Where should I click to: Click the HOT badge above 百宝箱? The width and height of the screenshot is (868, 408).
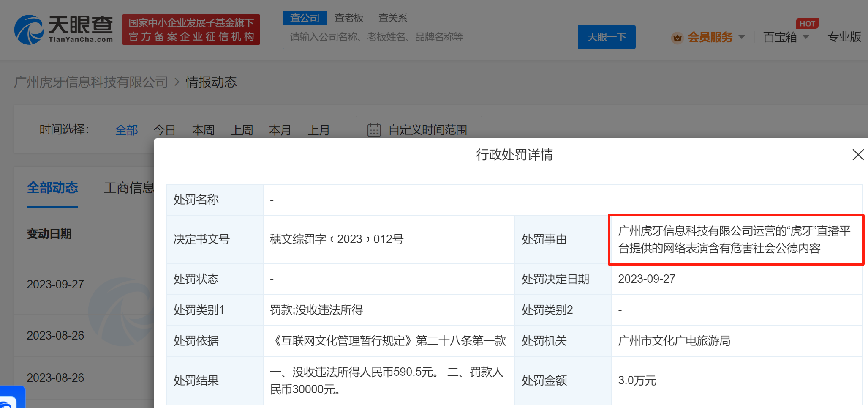[x=807, y=24]
